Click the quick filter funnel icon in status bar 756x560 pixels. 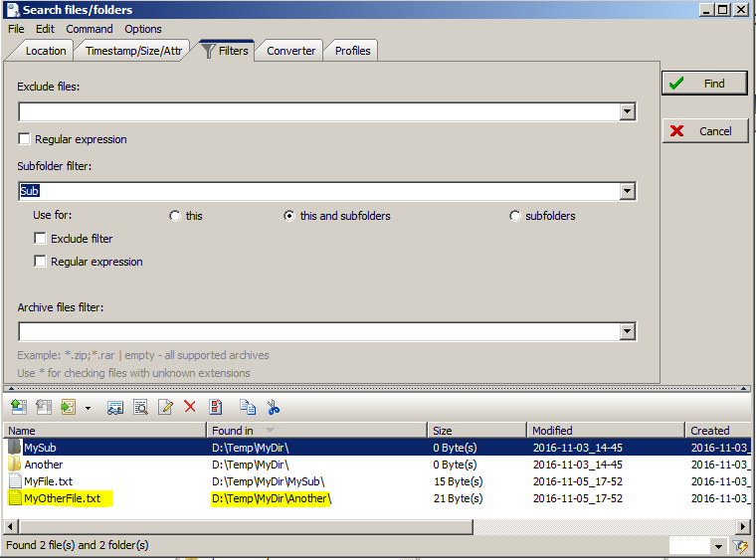point(740,546)
